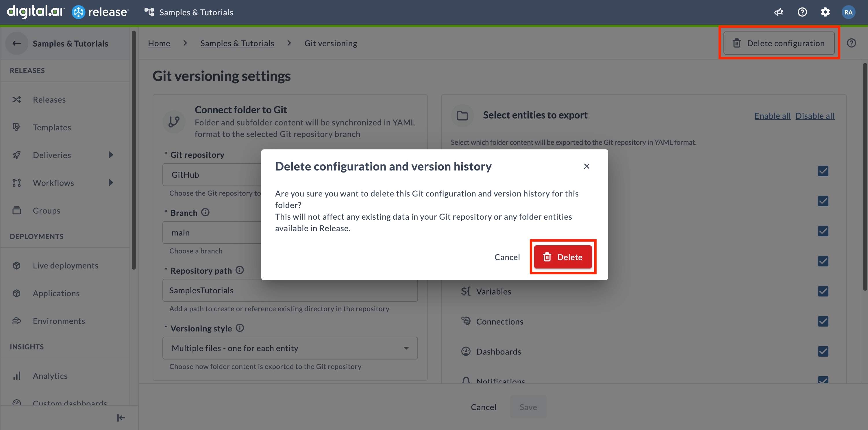The image size is (868, 430).
Task: Disable the Connections export checkbox
Action: [x=823, y=321]
